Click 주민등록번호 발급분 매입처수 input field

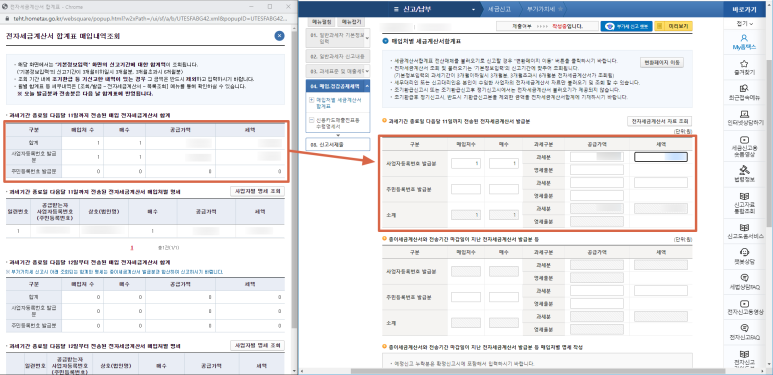(466, 189)
